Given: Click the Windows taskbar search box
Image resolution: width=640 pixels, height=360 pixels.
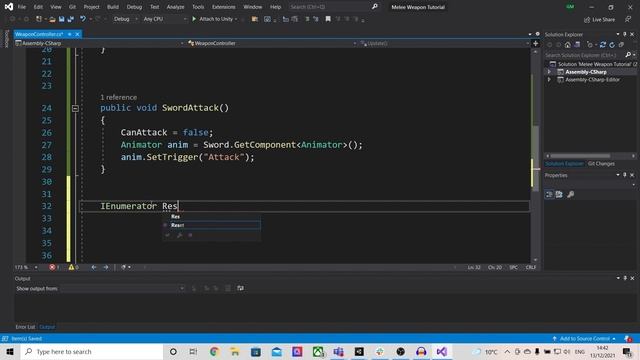Looking at the screenshot, I should click(x=92, y=351).
